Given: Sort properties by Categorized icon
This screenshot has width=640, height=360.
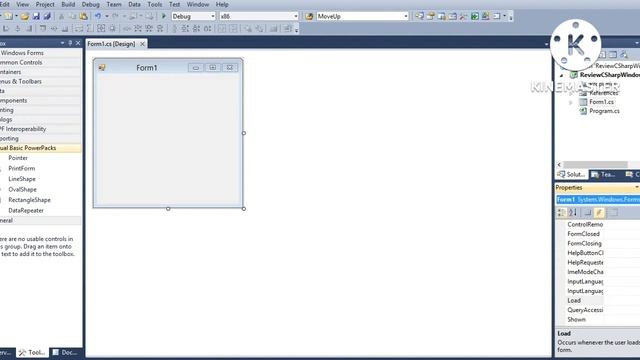Looking at the screenshot, I should tap(562, 212).
